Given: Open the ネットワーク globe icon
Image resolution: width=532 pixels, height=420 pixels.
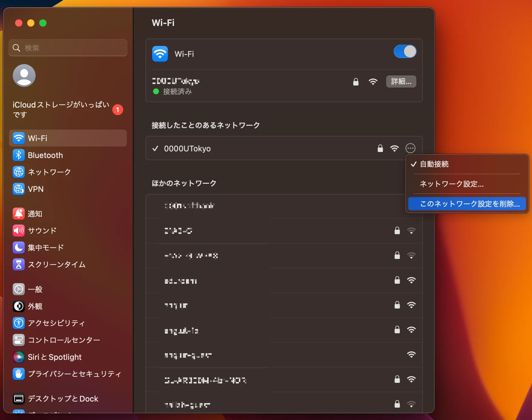Looking at the screenshot, I should [19, 172].
